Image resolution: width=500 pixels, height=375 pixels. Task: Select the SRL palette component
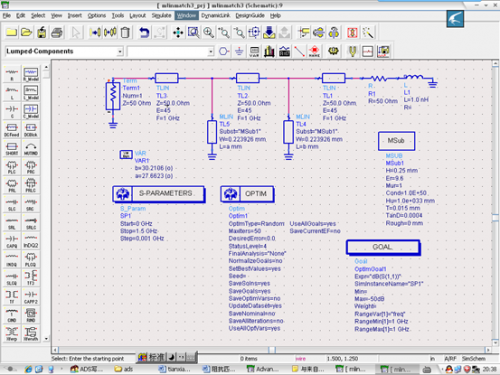pyautogui.click(x=12, y=223)
